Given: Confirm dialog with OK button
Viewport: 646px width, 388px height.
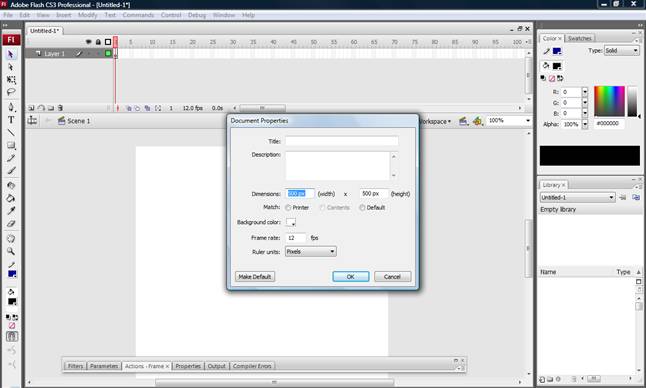Looking at the screenshot, I should click(x=351, y=277).
